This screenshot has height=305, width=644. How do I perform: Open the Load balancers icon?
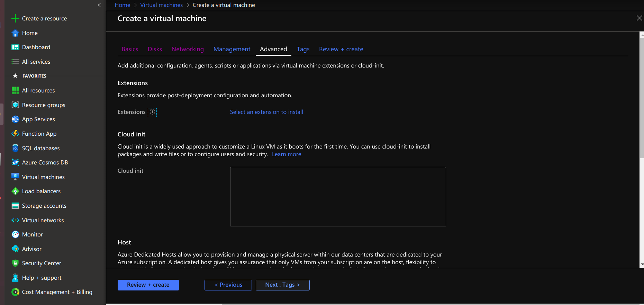(15, 191)
